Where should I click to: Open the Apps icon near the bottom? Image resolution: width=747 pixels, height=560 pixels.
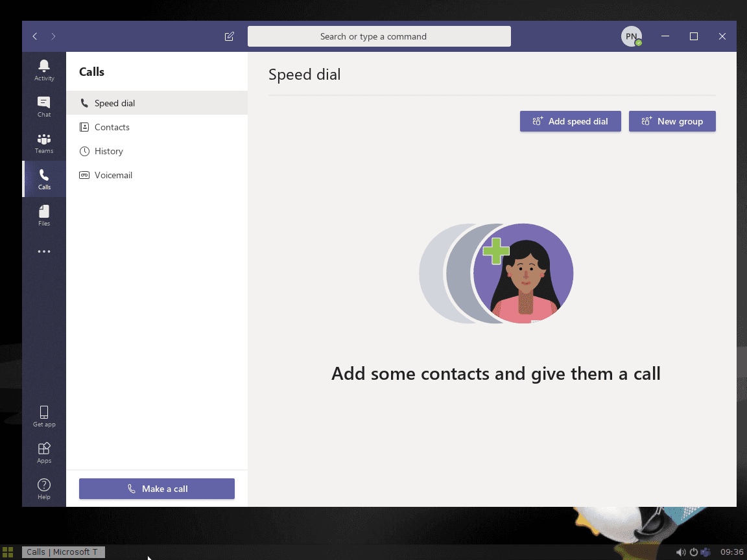coord(43,452)
